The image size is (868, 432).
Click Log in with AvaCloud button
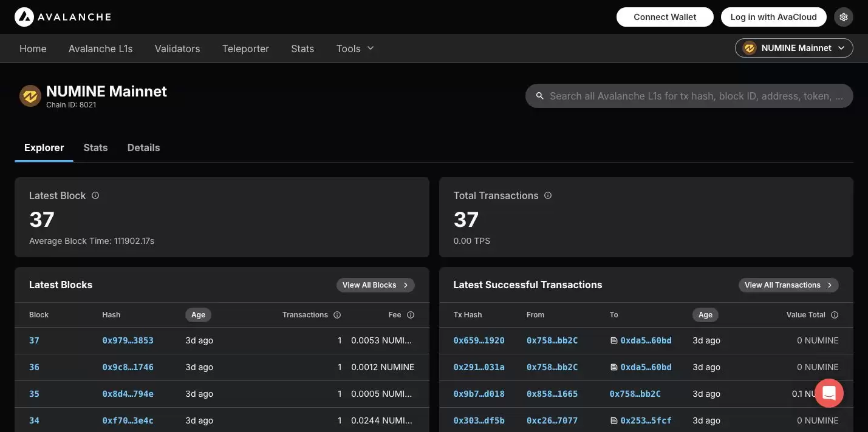point(773,17)
